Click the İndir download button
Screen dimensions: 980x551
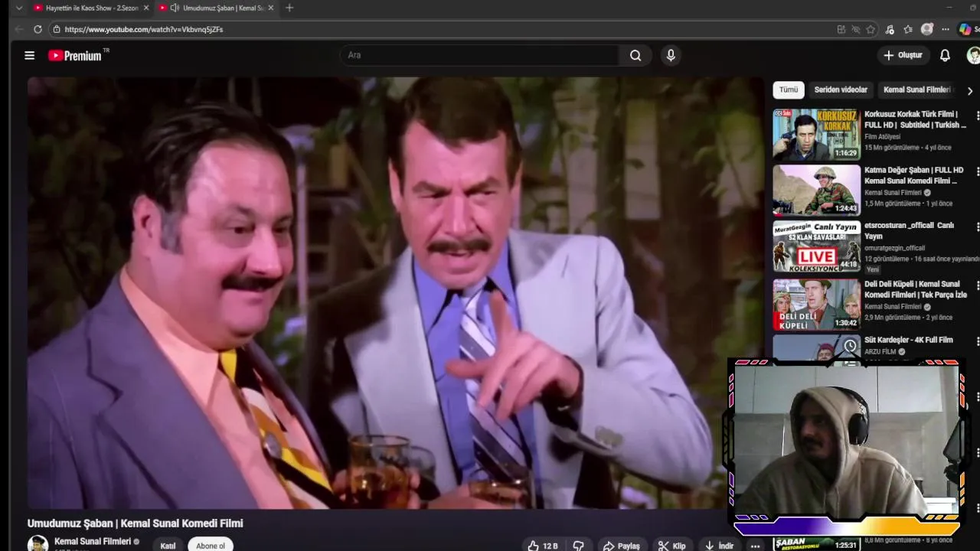pos(719,546)
